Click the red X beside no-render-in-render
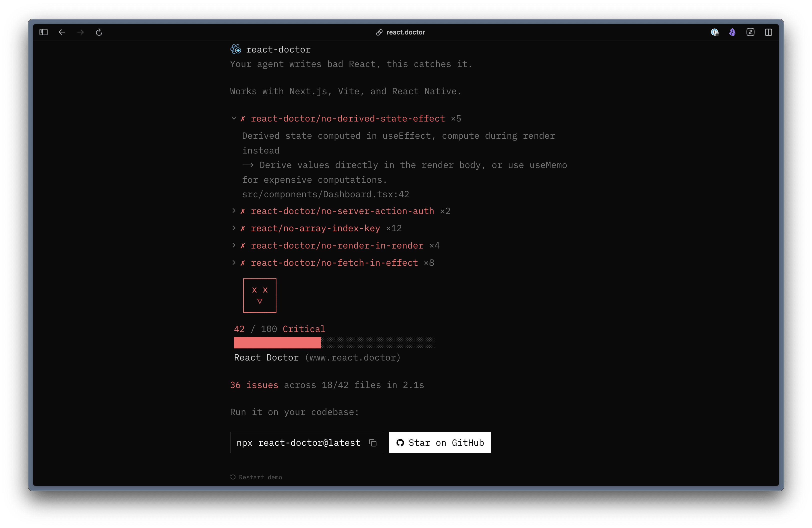Screen dimensions: 812x528 [x=242, y=245]
